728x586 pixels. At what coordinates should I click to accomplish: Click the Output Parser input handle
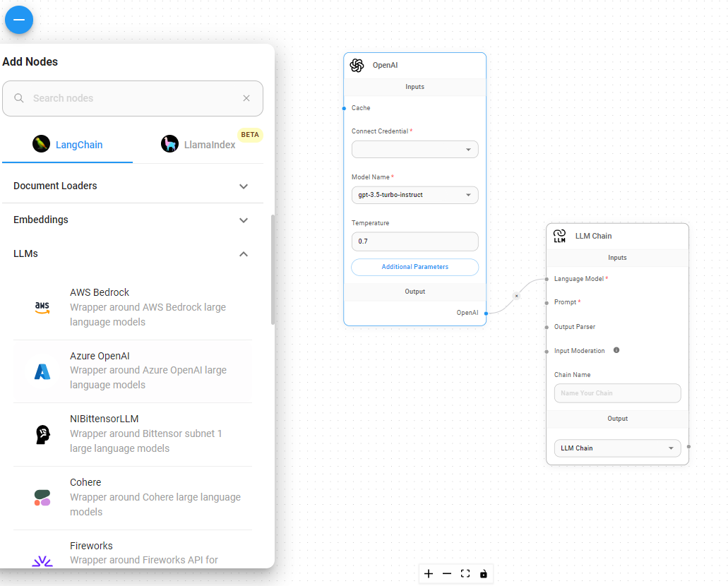point(547,328)
